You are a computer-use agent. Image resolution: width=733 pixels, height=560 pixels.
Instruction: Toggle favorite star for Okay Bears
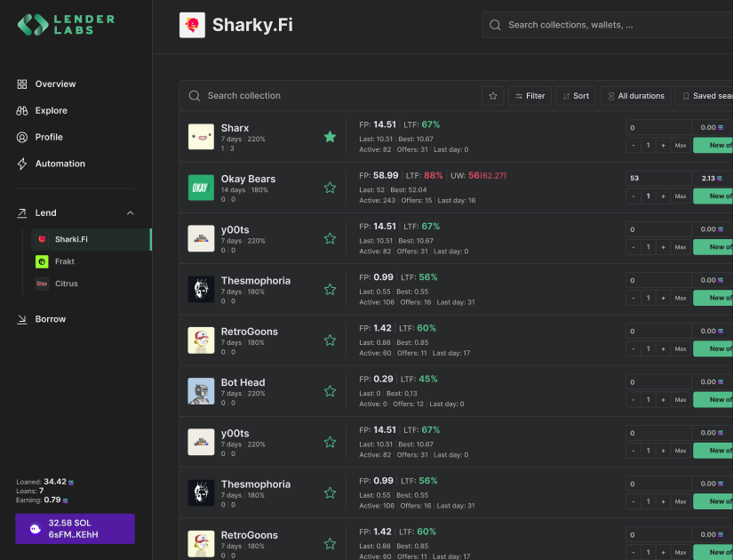(x=330, y=188)
